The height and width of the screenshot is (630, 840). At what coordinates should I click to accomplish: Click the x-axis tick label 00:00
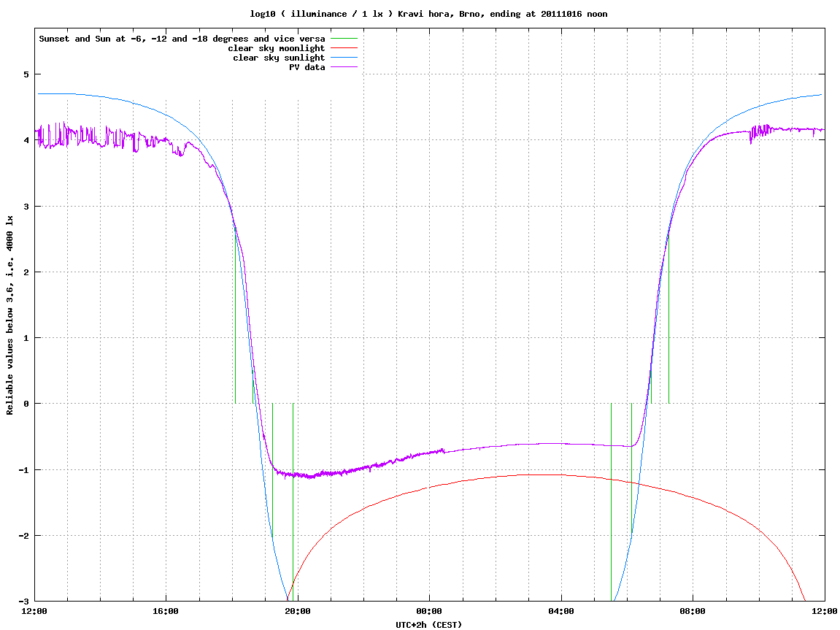(430, 611)
